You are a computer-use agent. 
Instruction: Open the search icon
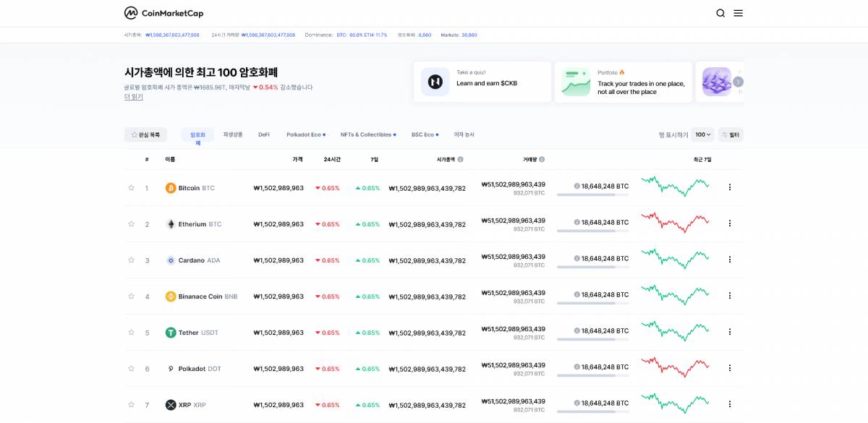720,13
